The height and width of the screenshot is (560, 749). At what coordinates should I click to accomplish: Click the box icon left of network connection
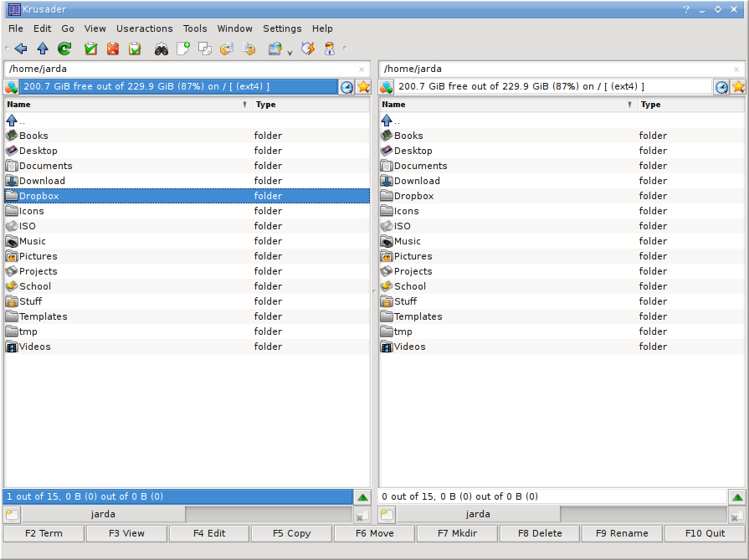point(249,49)
